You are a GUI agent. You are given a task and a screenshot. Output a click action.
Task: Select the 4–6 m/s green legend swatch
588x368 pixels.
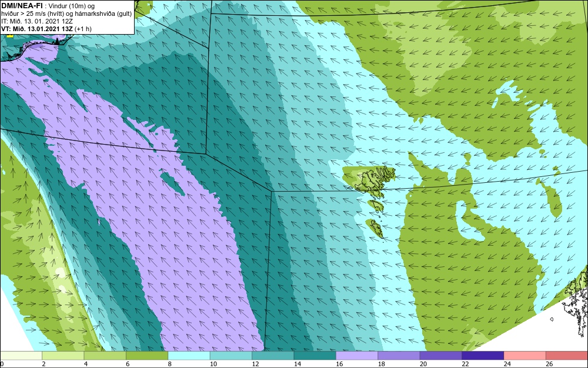[105, 356]
